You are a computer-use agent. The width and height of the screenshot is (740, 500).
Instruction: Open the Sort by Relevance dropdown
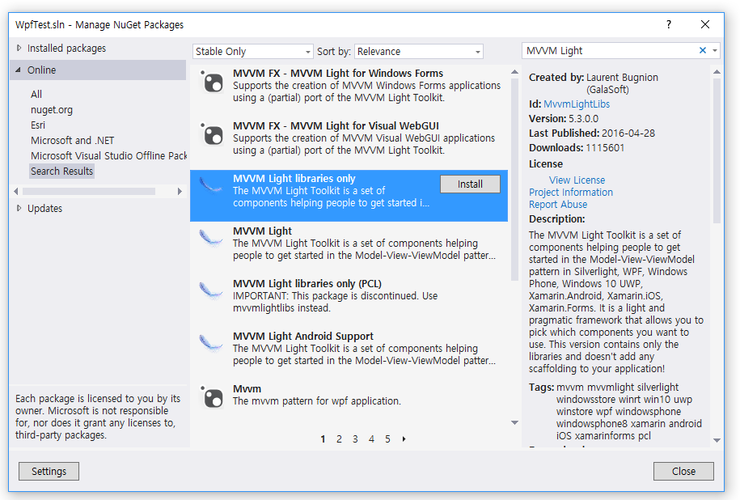(x=419, y=51)
